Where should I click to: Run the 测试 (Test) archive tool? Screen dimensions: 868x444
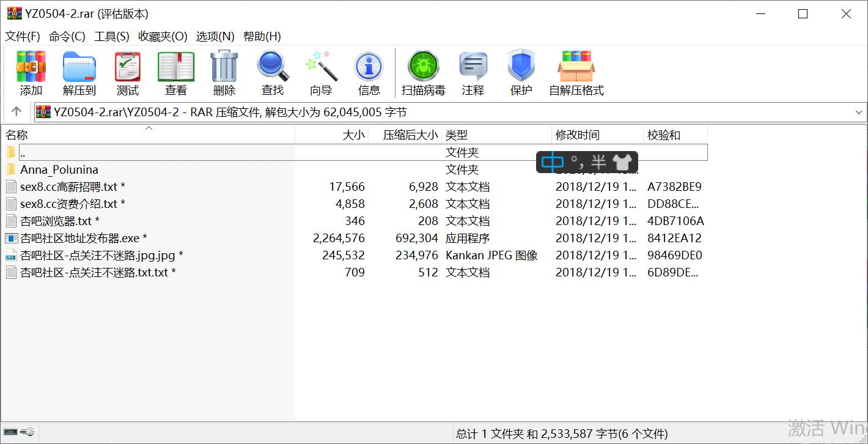(128, 66)
